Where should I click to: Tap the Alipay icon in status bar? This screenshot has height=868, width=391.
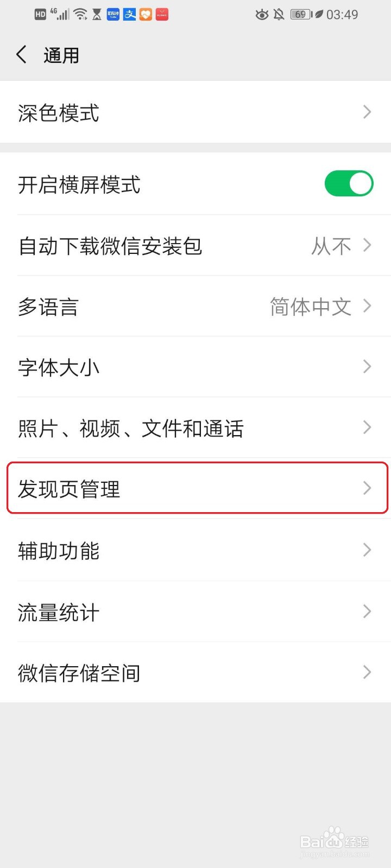[130, 14]
